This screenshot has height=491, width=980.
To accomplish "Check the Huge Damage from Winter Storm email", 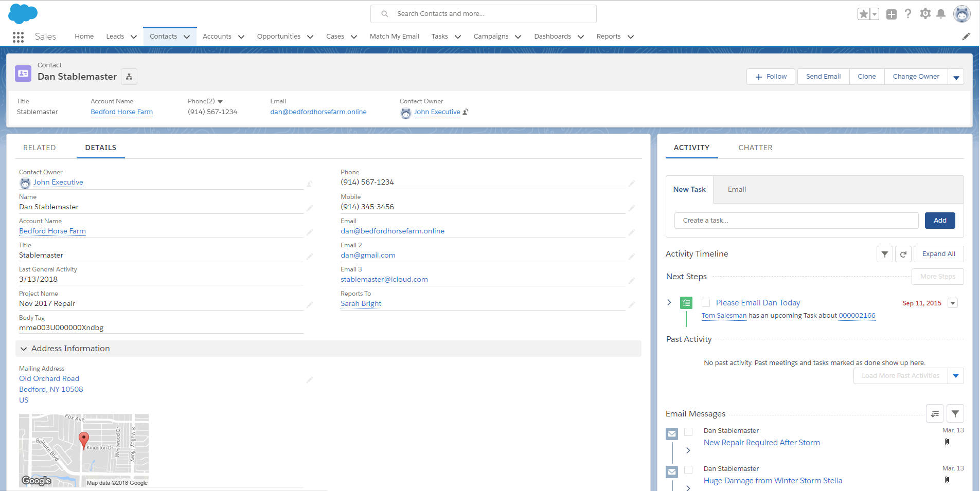I will [689, 470].
